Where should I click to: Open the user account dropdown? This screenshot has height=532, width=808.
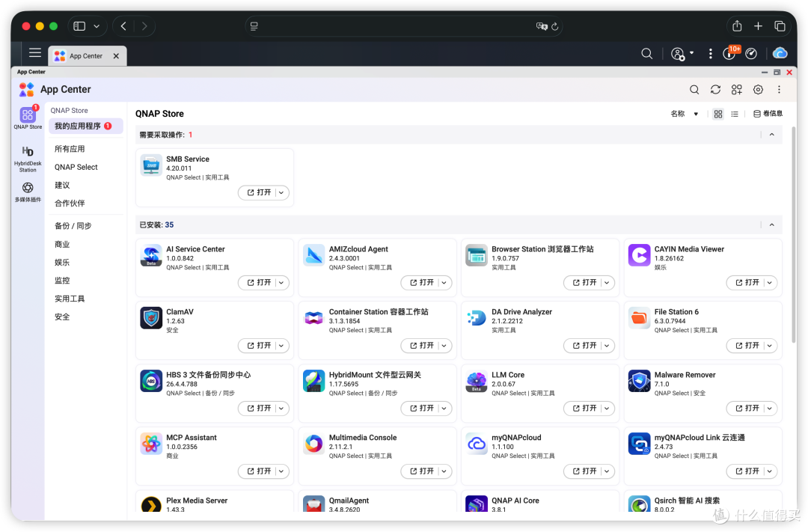[682, 54]
